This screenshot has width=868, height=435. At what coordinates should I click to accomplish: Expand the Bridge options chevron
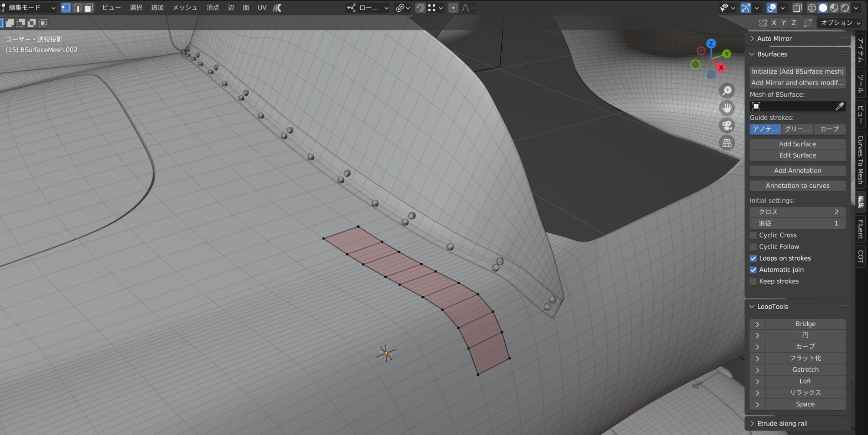pos(757,324)
